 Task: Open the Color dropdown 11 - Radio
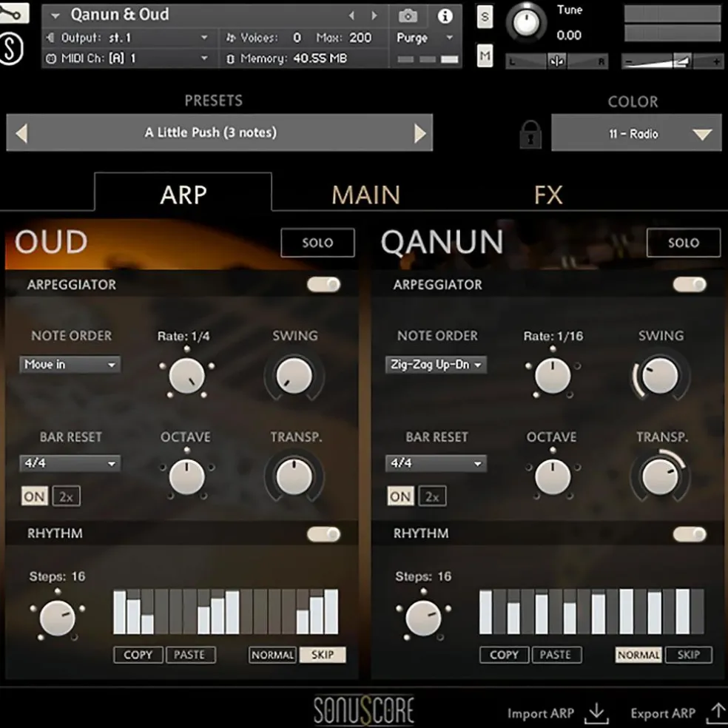(636, 133)
